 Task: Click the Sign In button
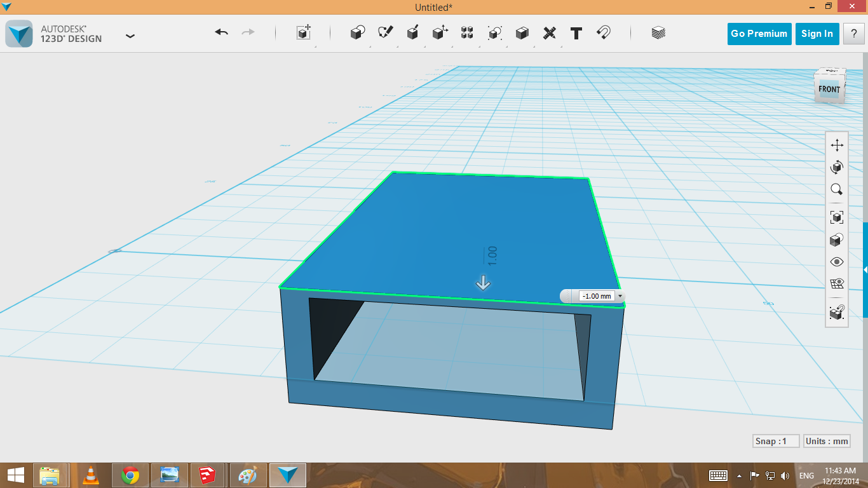tap(817, 34)
